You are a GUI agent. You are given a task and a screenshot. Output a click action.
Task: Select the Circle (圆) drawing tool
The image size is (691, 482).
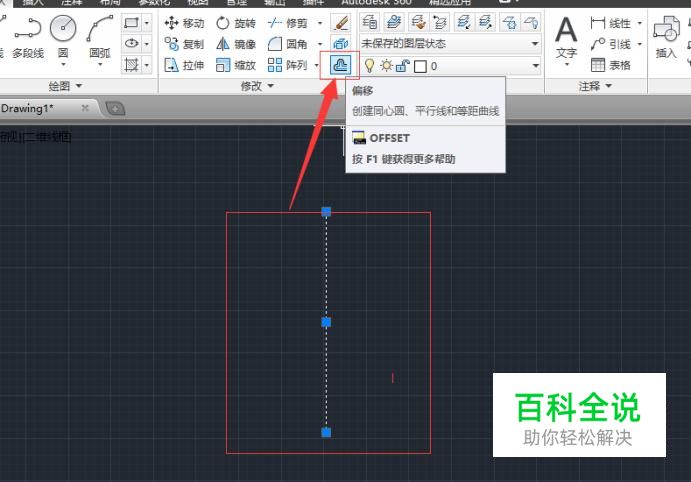click(x=63, y=36)
